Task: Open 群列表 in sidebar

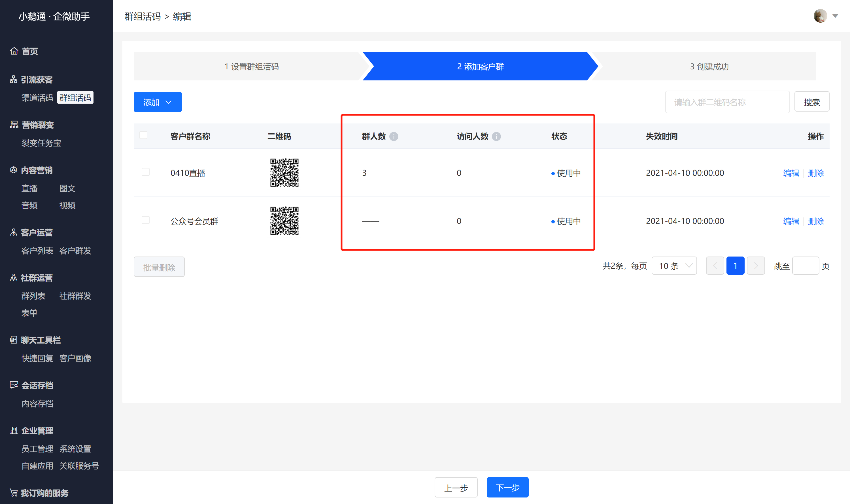Action: click(x=33, y=296)
